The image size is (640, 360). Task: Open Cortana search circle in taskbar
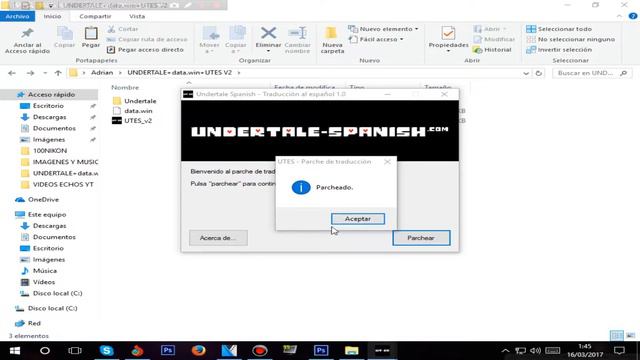point(45,351)
